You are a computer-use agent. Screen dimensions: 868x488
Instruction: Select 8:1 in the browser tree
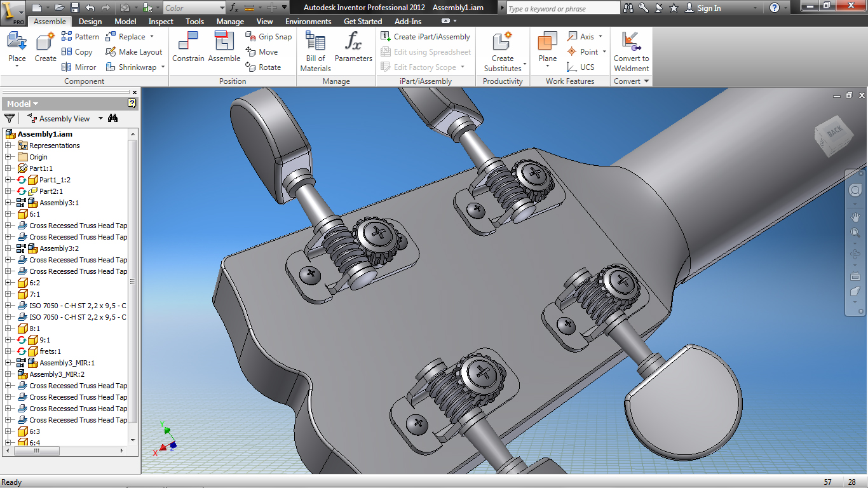coord(34,329)
